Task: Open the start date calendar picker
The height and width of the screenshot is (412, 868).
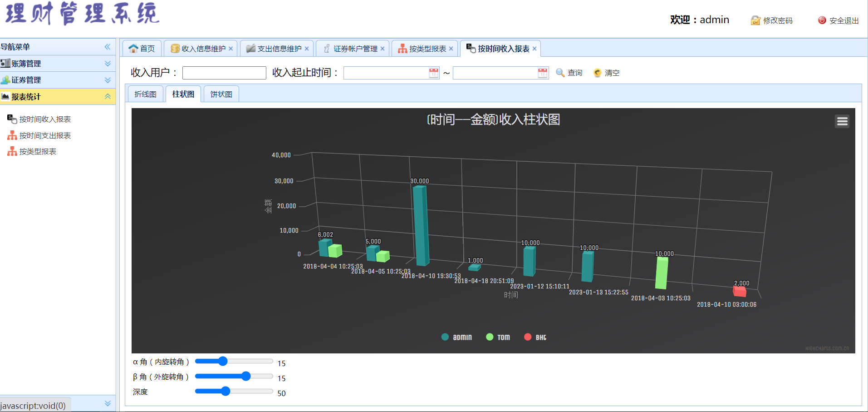Action: tap(434, 73)
